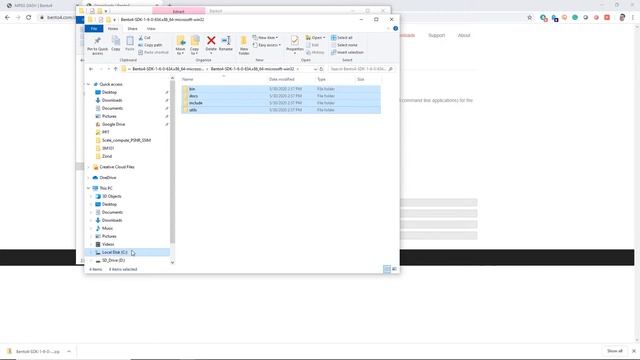The width and height of the screenshot is (640, 360).
Task: Collapse This PC tree node
Action: point(89,188)
